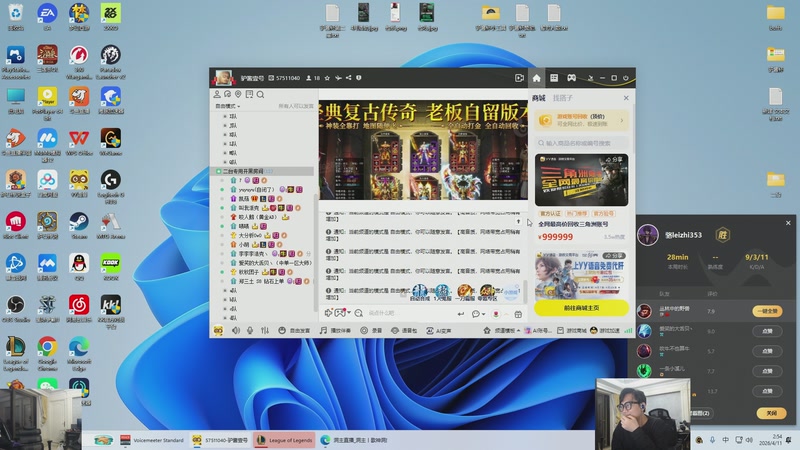800x450 pixels.
Task: Click the AI变声 voice changer button
Action: (439, 331)
